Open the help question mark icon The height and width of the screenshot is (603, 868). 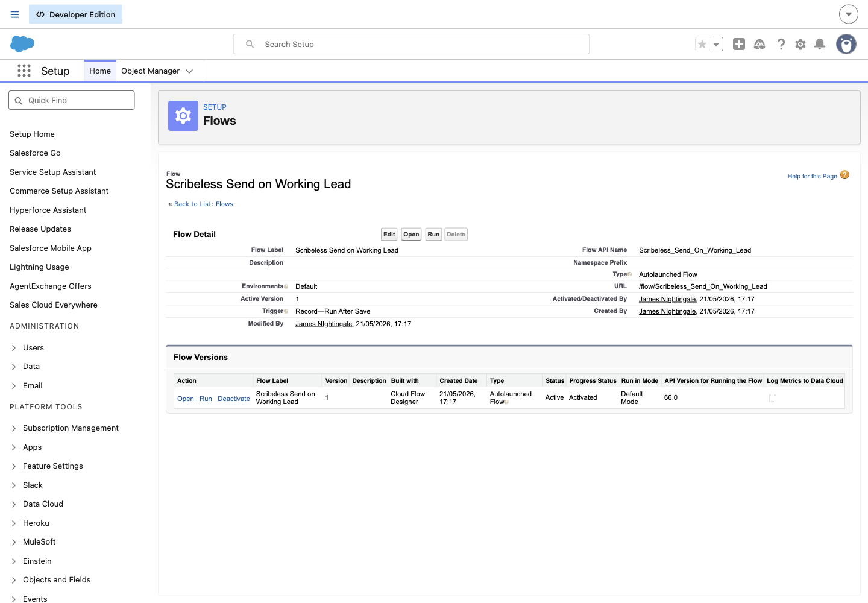(x=781, y=44)
